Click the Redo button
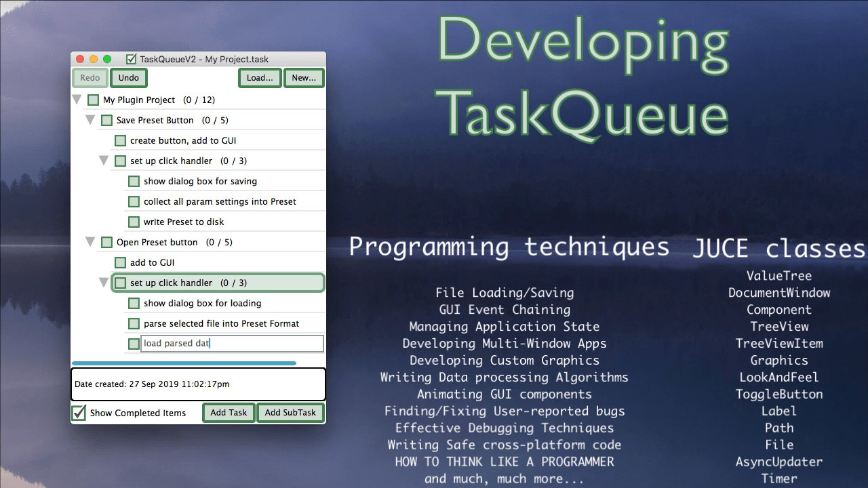Screen dimensions: 868x488 [x=90, y=78]
